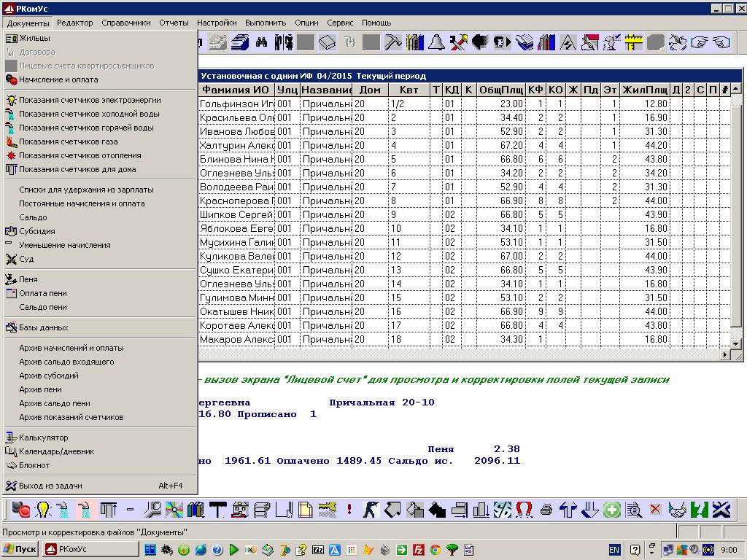The image size is (747, 560).
Task: Select Начисление и оплата from Документы menu
Action: pos(58,79)
